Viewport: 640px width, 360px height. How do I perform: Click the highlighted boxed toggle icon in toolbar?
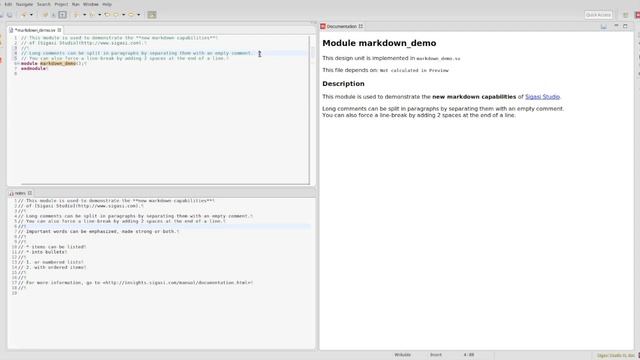(62, 15)
